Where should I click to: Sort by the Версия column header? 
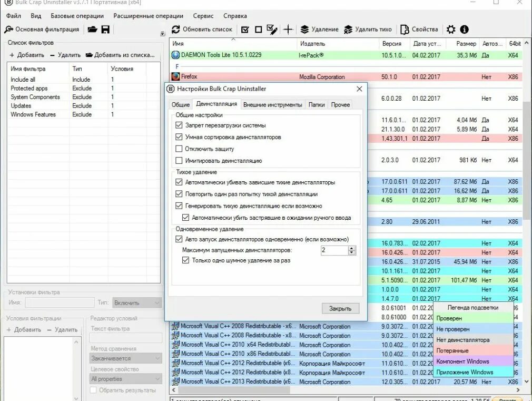pyautogui.click(x=395, y=44)
